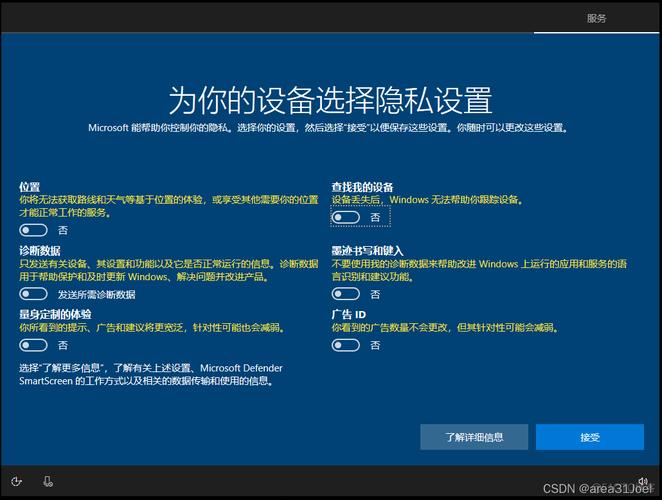Open 了解详细信息 learn more button

pos(474,437)
